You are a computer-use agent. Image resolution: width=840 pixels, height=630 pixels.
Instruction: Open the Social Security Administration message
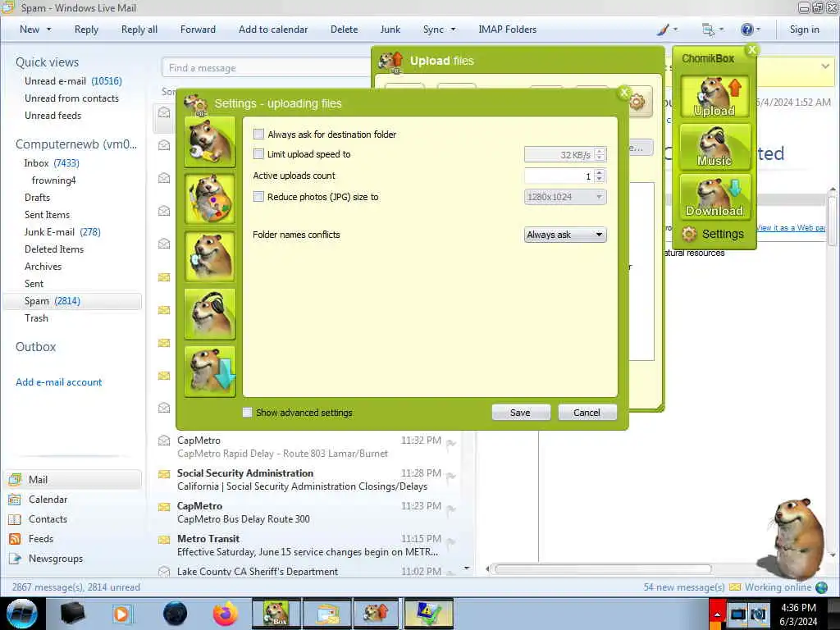[308, 480]
